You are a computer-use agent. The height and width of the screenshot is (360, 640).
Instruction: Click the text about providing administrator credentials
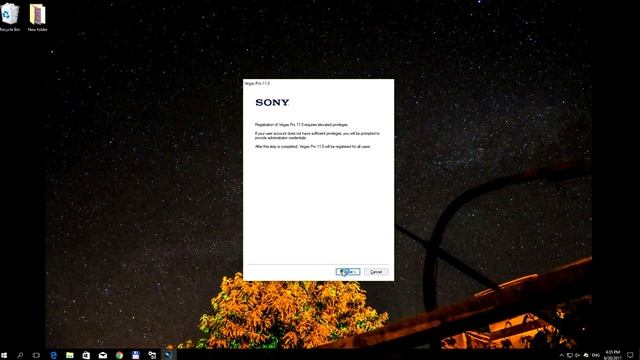point(317,136)
